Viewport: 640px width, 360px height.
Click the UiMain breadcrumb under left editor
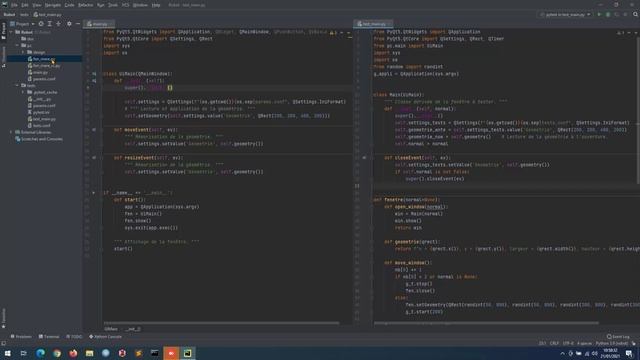(x=111, y=329)
